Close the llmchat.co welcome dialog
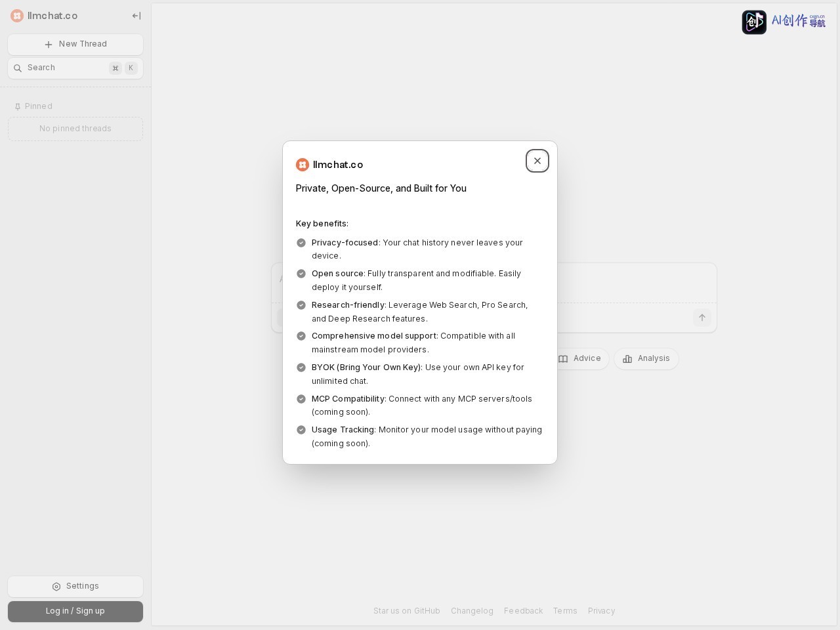Viewport: 840px width, 630px height. (537, 161)
